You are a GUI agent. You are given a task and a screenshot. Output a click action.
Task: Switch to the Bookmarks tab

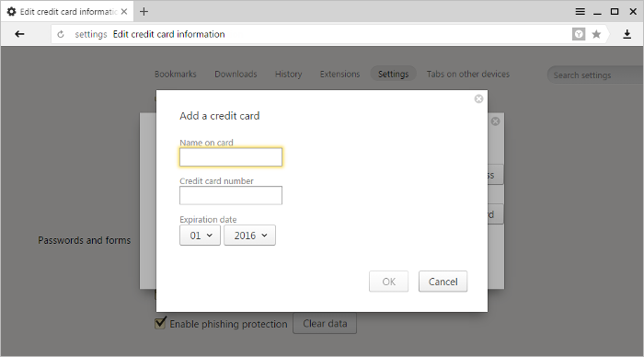tap(176, 74)
